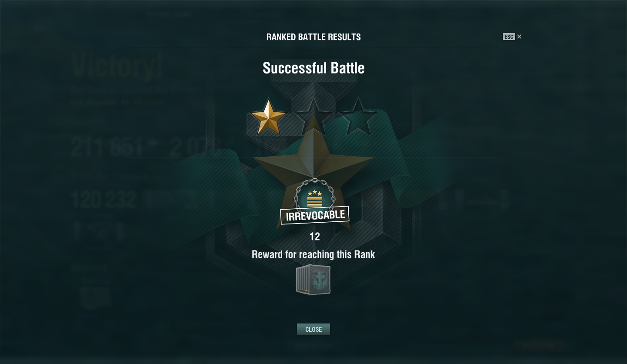Select the earned gold star

[268, 117]
